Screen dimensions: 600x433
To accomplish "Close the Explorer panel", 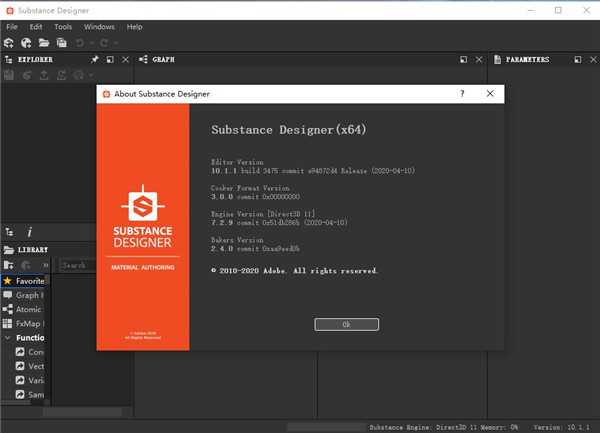I will pyautogui.click(x=126, y=60).
